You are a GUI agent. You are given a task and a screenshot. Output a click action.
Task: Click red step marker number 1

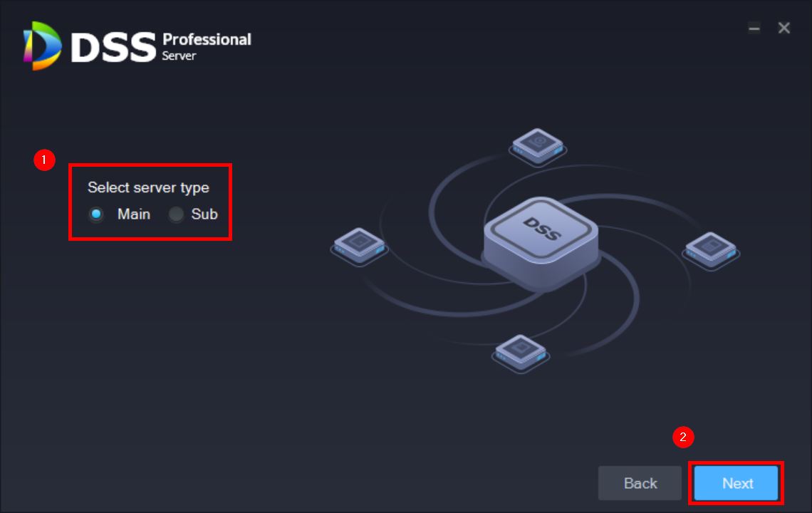(x=44, y=160)
